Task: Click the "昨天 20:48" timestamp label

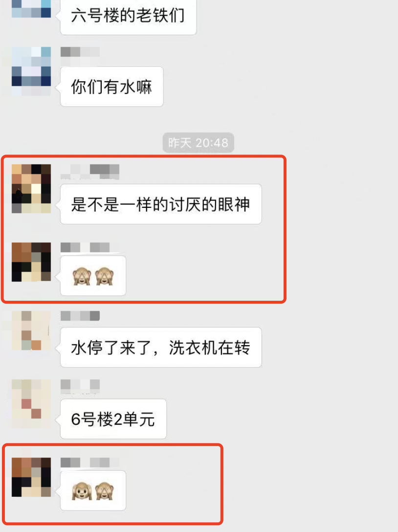Action: (198, 142)
